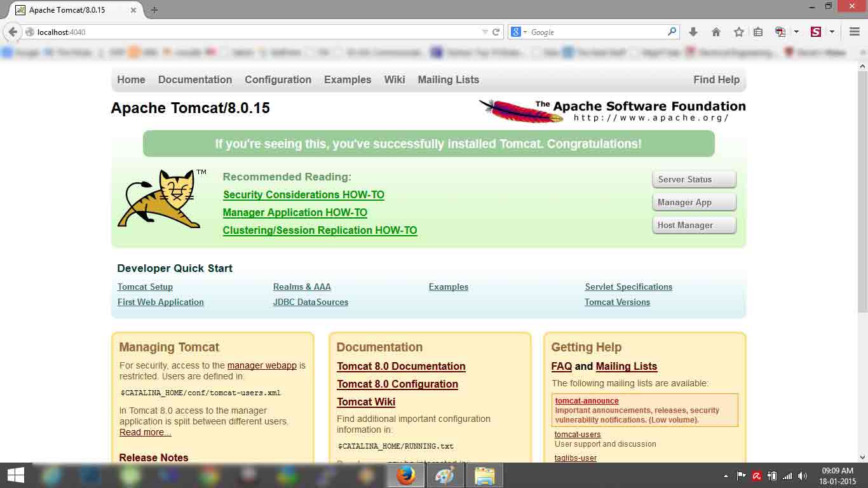Open Manager Application HOW-TO link
The height and width of the screenshot is (488, 868).
pos(295,212)
